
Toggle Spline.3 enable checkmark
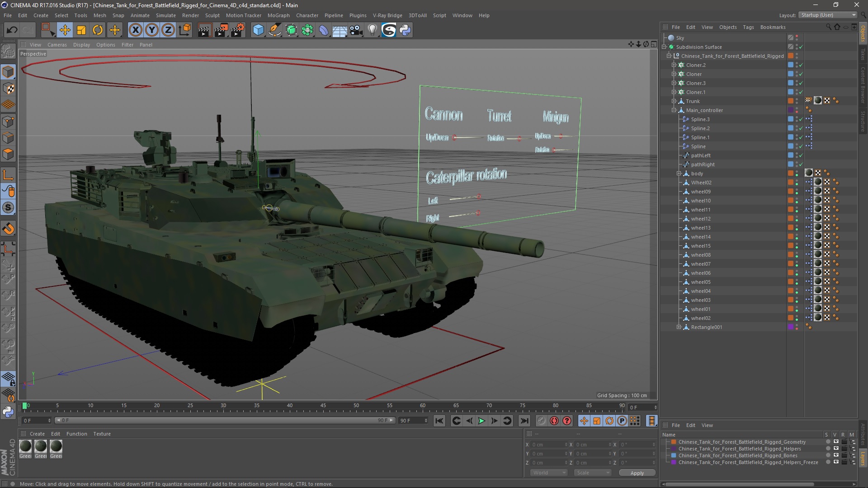coord(801,119)
